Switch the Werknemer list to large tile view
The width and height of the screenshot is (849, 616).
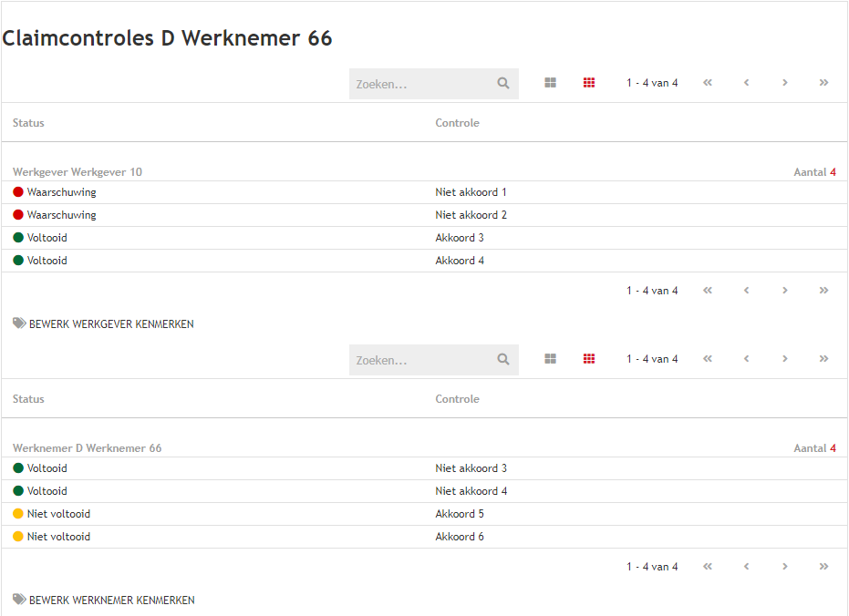[x=551, y=359]
